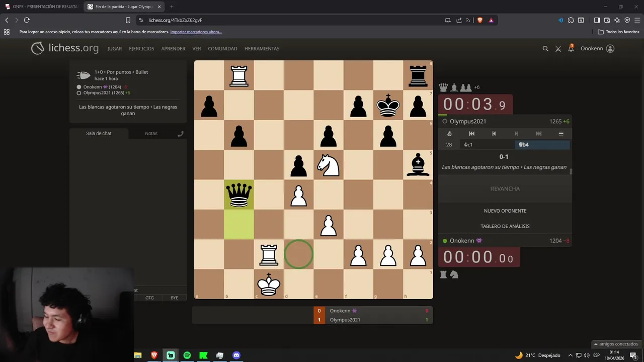
Task: Jump to first move of game
Action: pyautogui.click(x=471, y=134)
